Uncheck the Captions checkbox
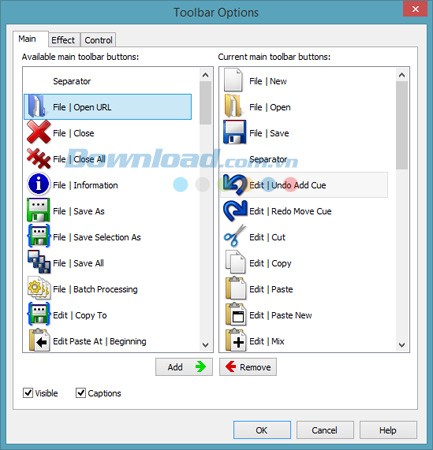 pyautogui.click(x=80, y=393)
